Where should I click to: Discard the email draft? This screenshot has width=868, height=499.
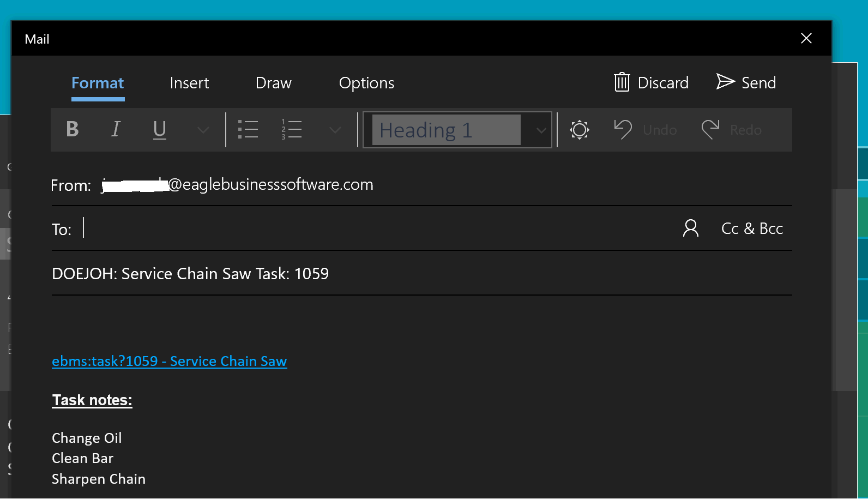(652, 82)
